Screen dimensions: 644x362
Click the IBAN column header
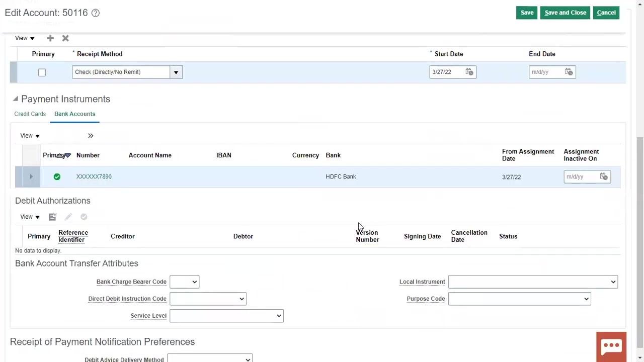[224, 155]
